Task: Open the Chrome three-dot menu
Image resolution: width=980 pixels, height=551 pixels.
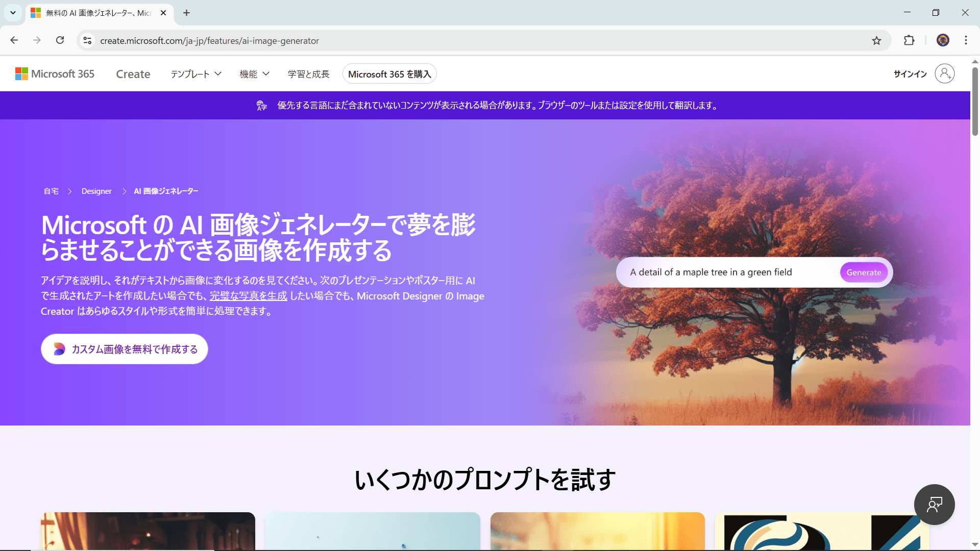Action: pyautogui.click(x=966, y=40)
